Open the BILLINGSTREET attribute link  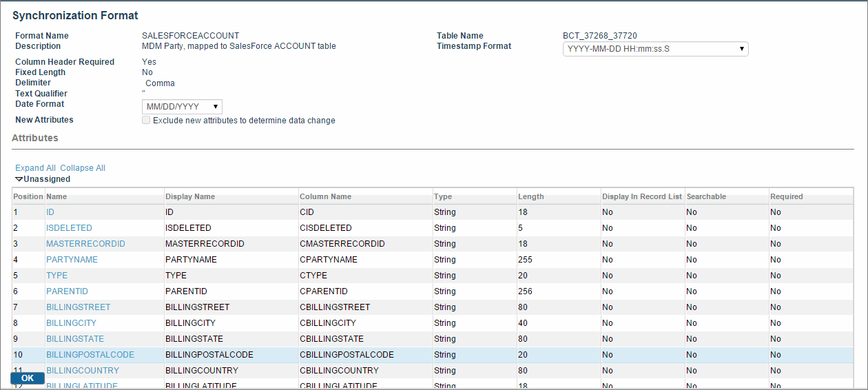78,307
